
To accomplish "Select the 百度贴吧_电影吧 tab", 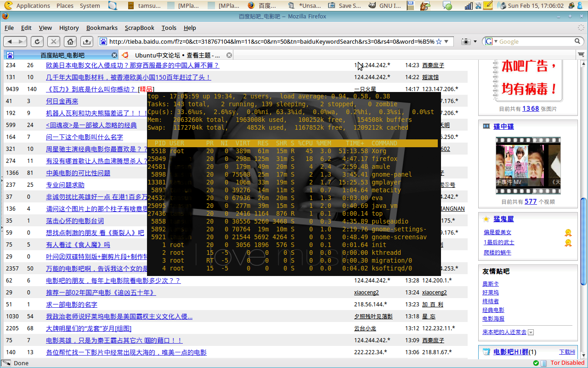I will (62, 55).
